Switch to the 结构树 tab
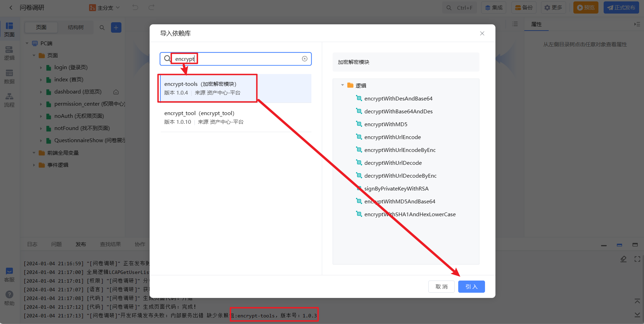The height and width of the screenshot is (324, 644). coord(75,27)
